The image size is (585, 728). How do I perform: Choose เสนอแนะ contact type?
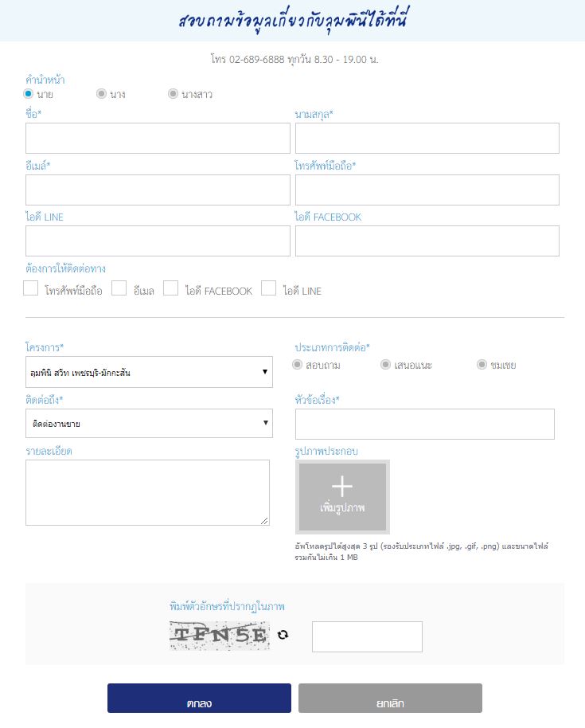[385, 365]
